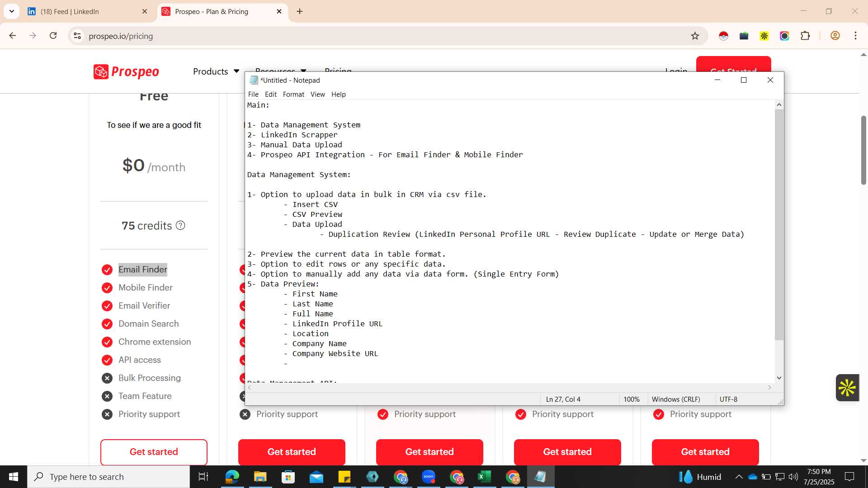868x488 pixels.
Task: Click the highlighted Email Finder text
Action: coord(143,270)
